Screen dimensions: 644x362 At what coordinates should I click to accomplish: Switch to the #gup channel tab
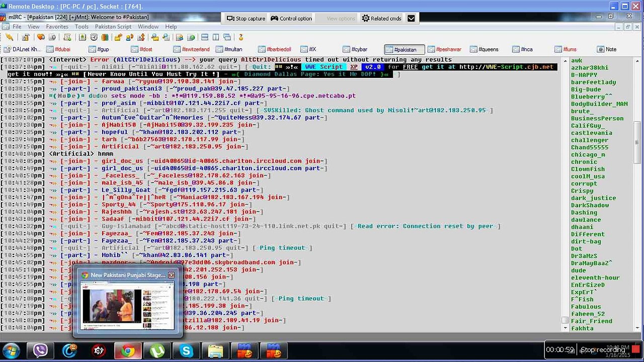point(99,49)
